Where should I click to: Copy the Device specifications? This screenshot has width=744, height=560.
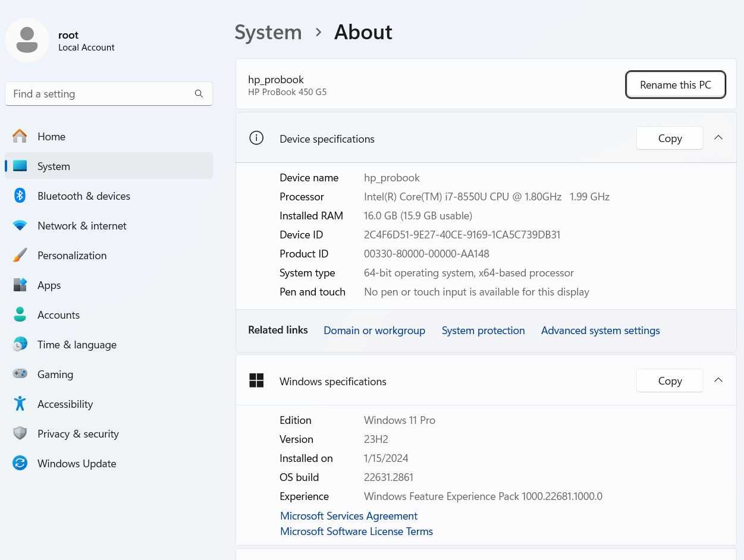(670, 138)
